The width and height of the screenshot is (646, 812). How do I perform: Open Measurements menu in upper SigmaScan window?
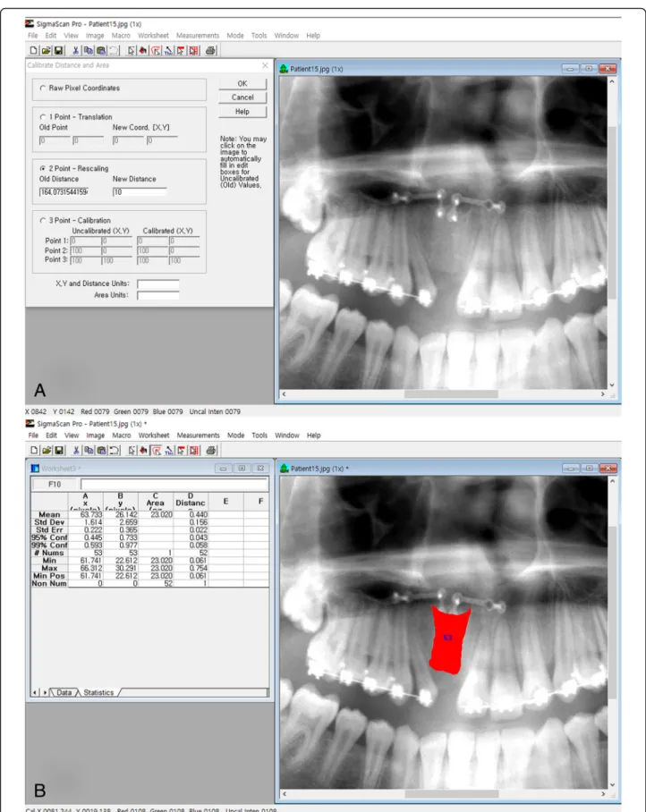tap(198, 35)
